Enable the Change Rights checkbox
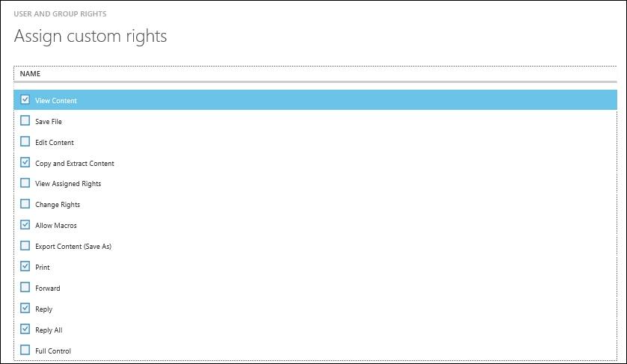627x364 pixels. (25, 204)
